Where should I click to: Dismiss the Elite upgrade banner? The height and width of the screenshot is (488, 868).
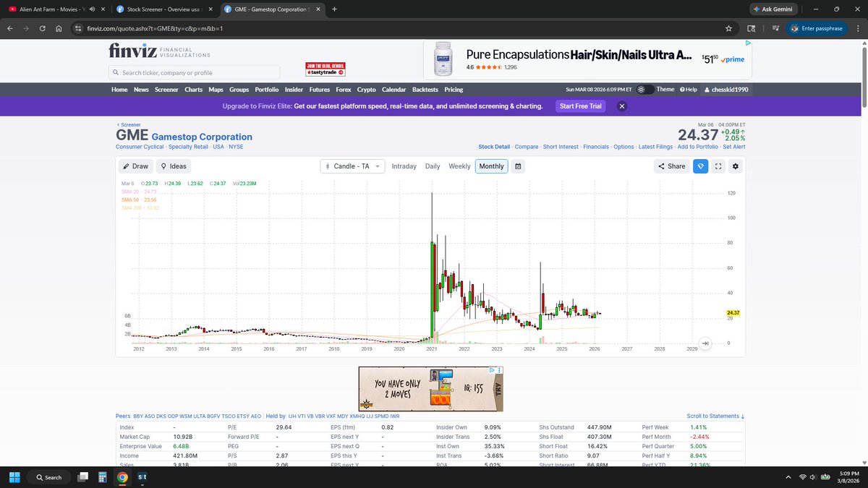tap(621, 106)
